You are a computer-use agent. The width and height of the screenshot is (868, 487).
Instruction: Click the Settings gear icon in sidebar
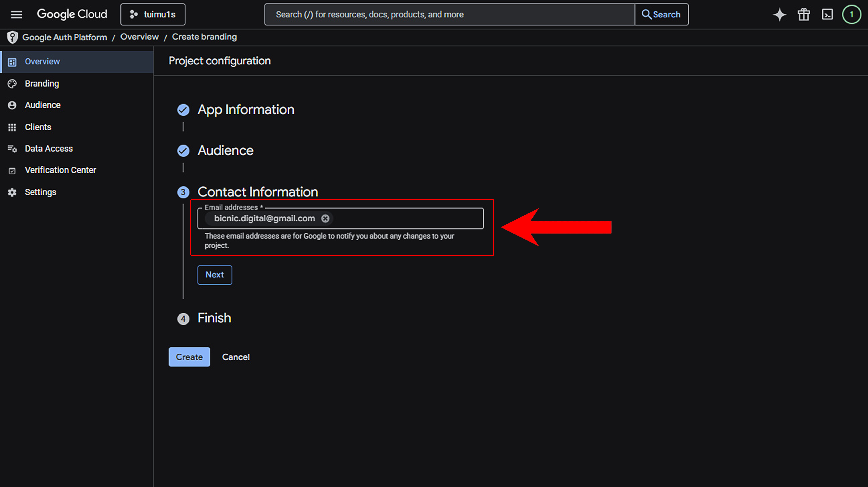pos(12,192)
